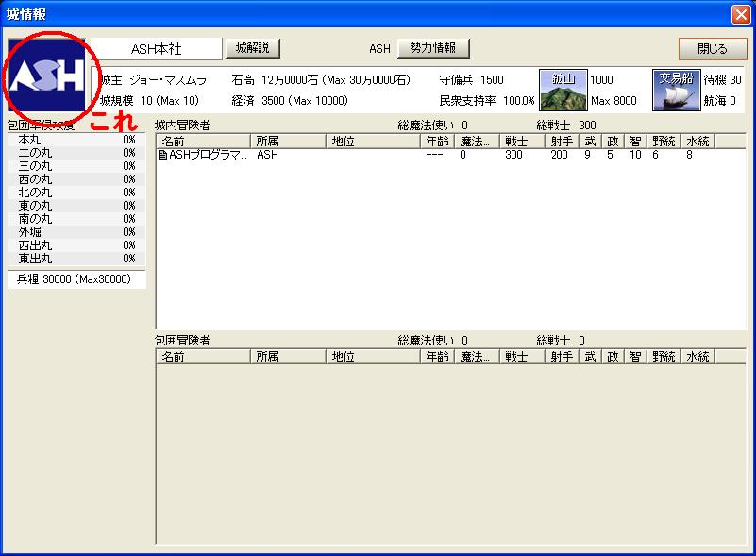Select 東出丸 in the siege status list
This screenshot has height=556, width=756.
(76, 259)
